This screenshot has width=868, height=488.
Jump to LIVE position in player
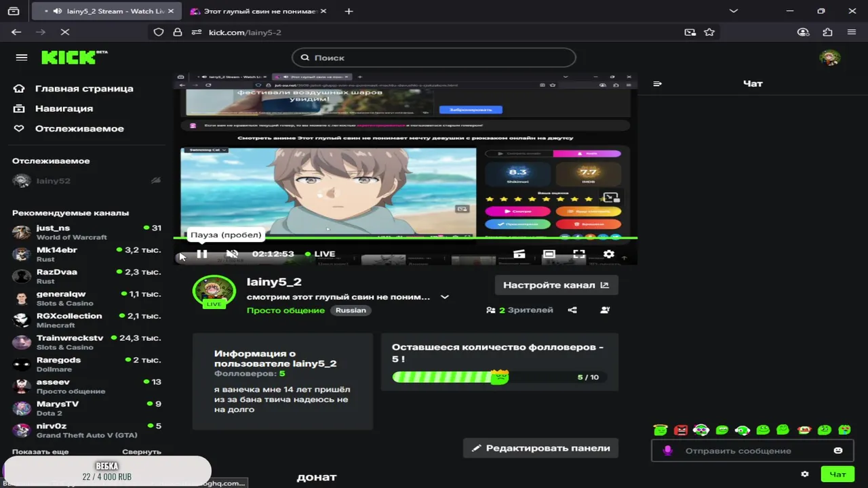pos(319,253)
